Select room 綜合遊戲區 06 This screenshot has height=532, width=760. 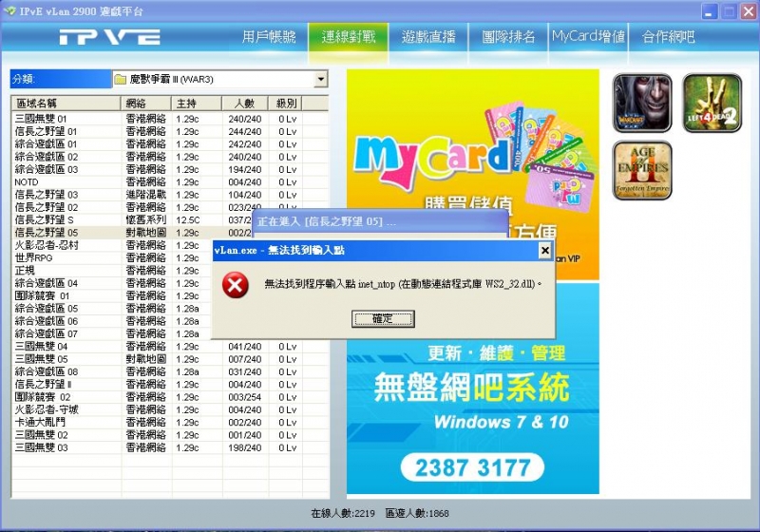pos(112,321)
